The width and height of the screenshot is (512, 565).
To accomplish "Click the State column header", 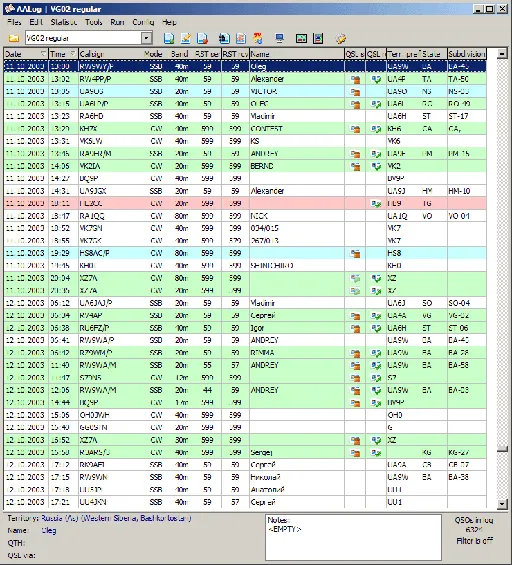I will 434,54.
